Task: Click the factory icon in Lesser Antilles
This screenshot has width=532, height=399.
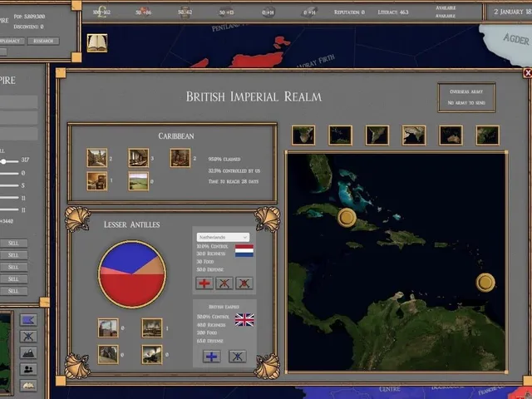Action: tap(108, 328)
